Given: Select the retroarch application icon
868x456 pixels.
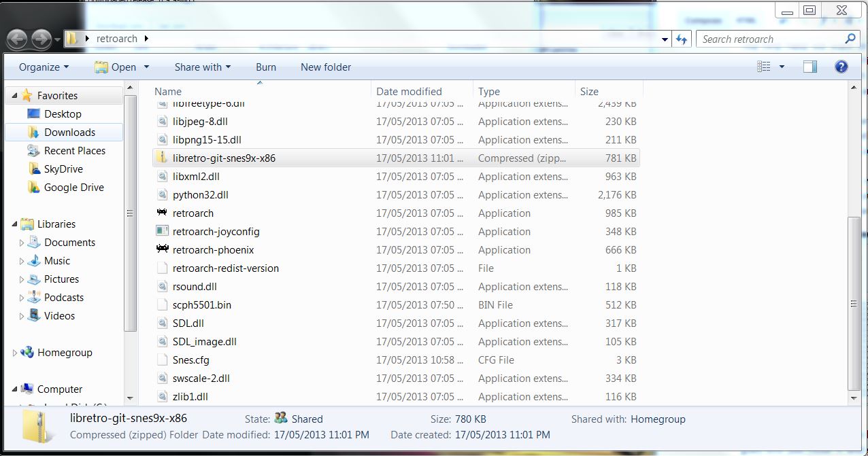Looking at the screenshot, I should (162, 213).
